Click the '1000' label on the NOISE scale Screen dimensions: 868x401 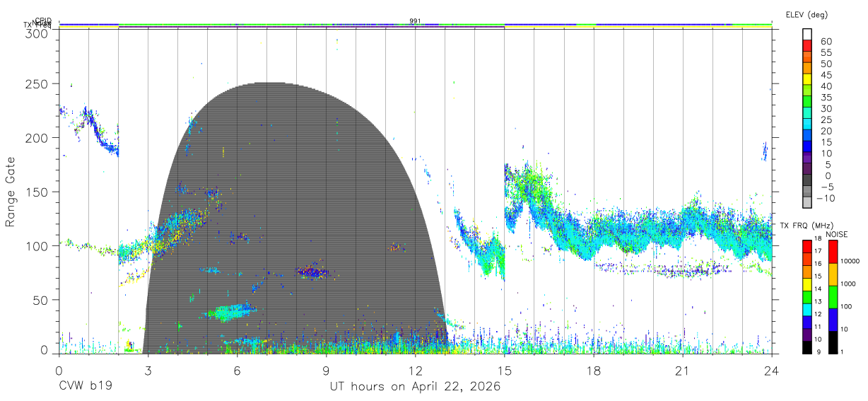click(x=848, y=284)
